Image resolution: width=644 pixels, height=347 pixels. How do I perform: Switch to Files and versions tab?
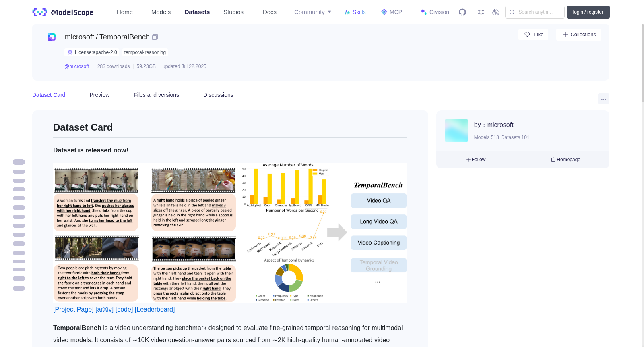click(156, 95)
